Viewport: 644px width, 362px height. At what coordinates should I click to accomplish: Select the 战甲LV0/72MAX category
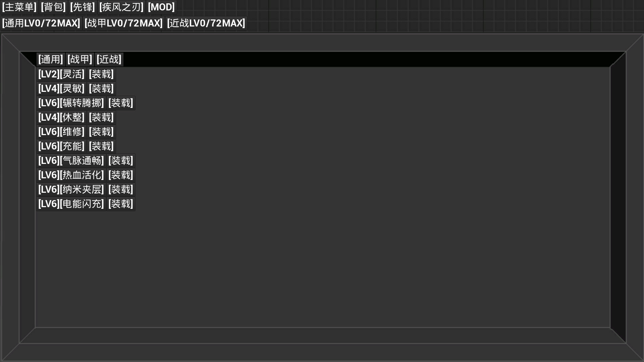click(124, 23)
